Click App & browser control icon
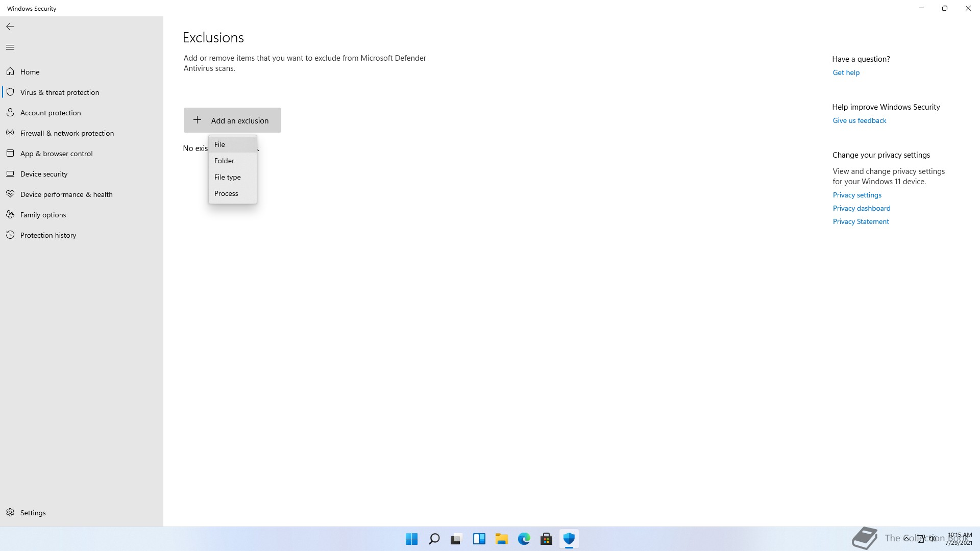The width and height of the screenshot is (980, 551). click(10, 154)
